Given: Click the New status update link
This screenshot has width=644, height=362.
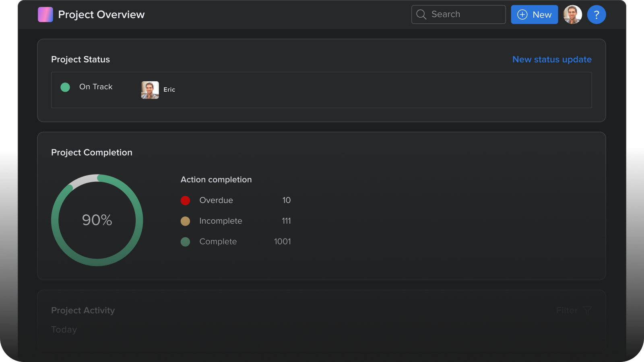Looking at the screenshot, I should [551, 60].
